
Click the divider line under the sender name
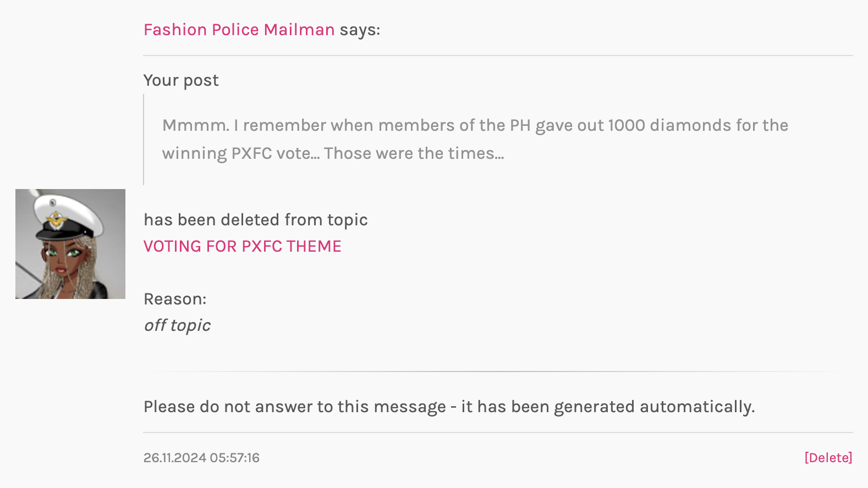coord(498,56)
